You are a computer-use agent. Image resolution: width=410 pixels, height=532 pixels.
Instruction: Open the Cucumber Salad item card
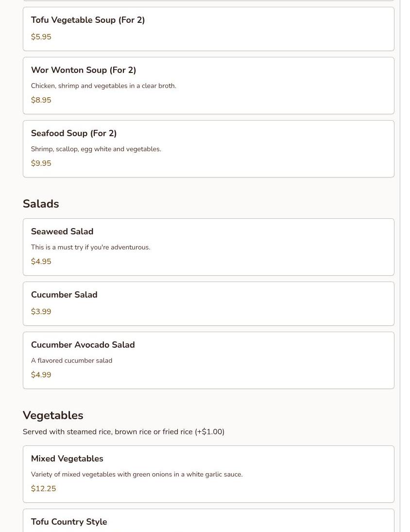tap(208, 303)
